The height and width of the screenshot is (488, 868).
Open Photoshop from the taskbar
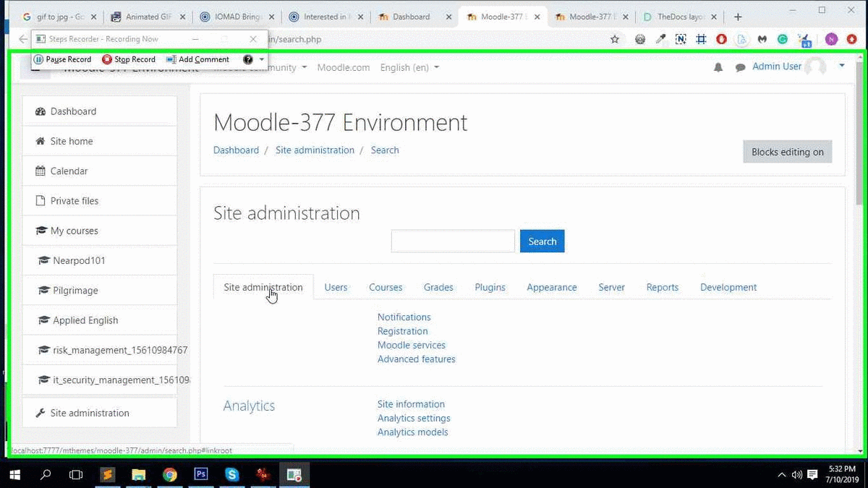(x=201, y=475)
